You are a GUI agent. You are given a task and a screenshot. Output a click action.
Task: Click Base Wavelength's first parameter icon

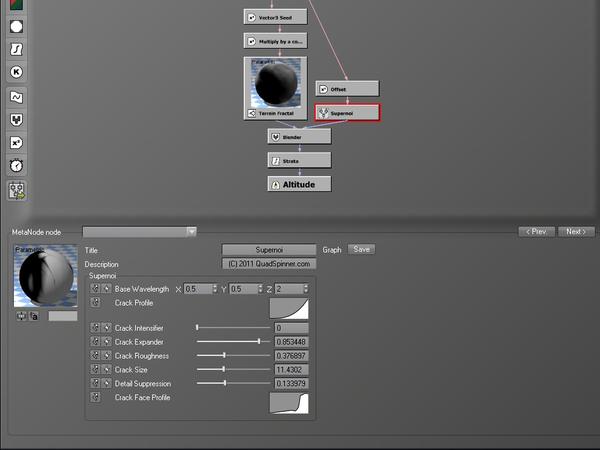tap(95, 289)
